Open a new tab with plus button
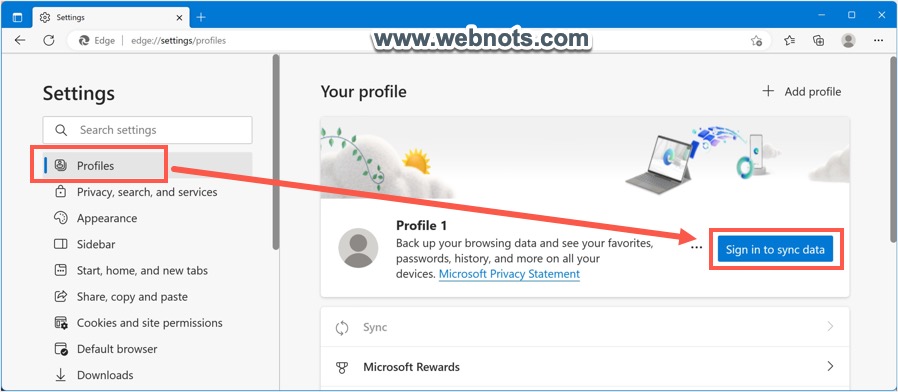The height and width of the screenshot is (392, 898). (x=201, y=17)
